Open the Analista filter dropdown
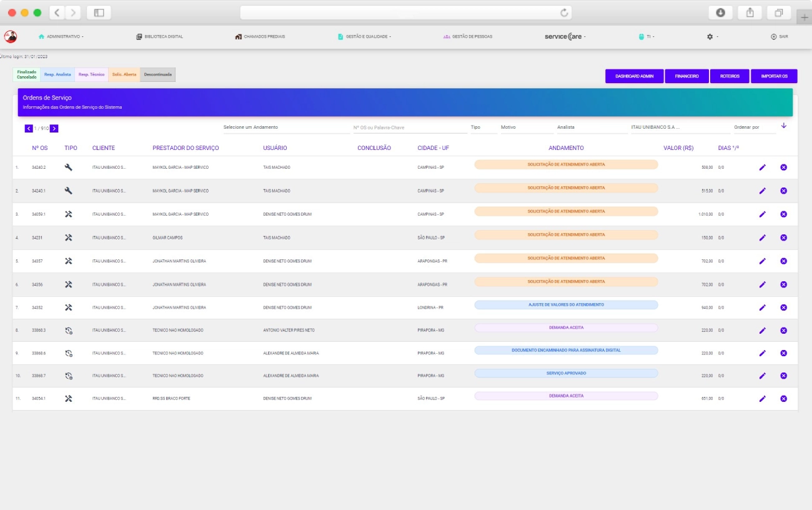The image size is (812, 510). (592, 127)
